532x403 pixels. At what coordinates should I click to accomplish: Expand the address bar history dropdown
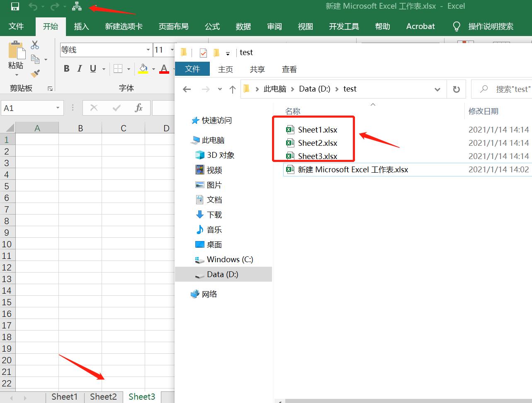[x=437, y=89]
